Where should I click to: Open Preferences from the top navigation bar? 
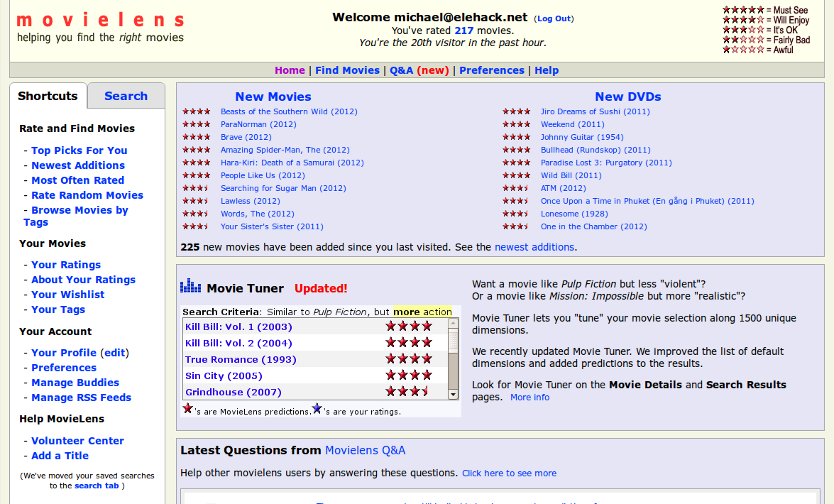[x=491, y=70]
